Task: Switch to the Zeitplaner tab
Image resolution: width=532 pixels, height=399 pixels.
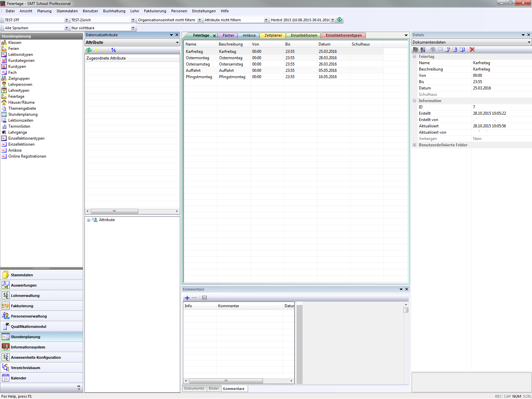Action: (273, 35)
